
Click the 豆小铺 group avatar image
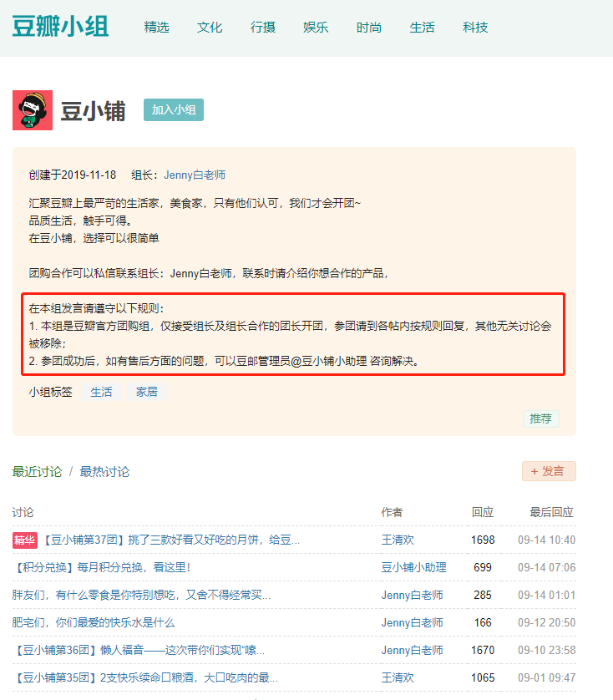(x=33, y=110)
